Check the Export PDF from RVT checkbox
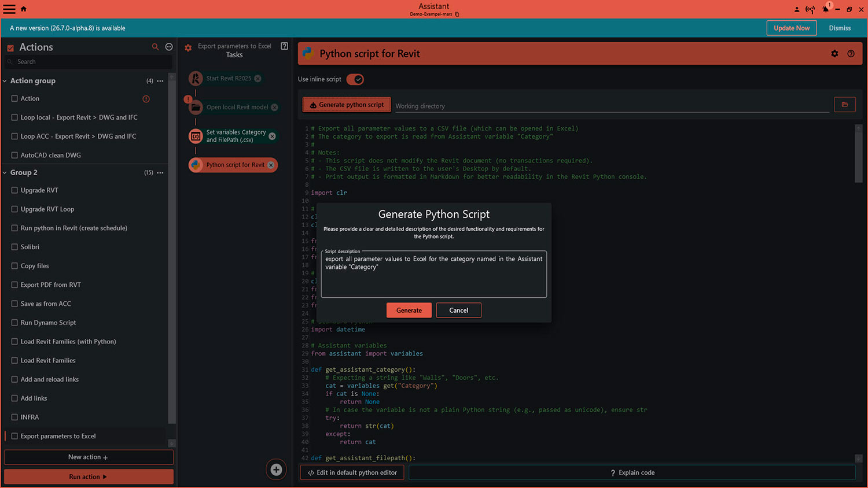The height and width of the screenshot is (488, 868). (14, 284)
